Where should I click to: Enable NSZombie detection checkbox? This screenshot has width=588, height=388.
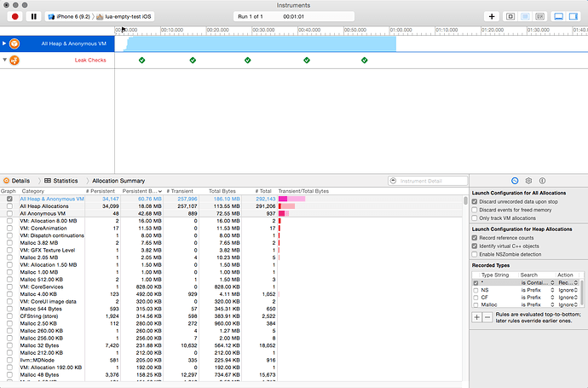coord(475,254)
